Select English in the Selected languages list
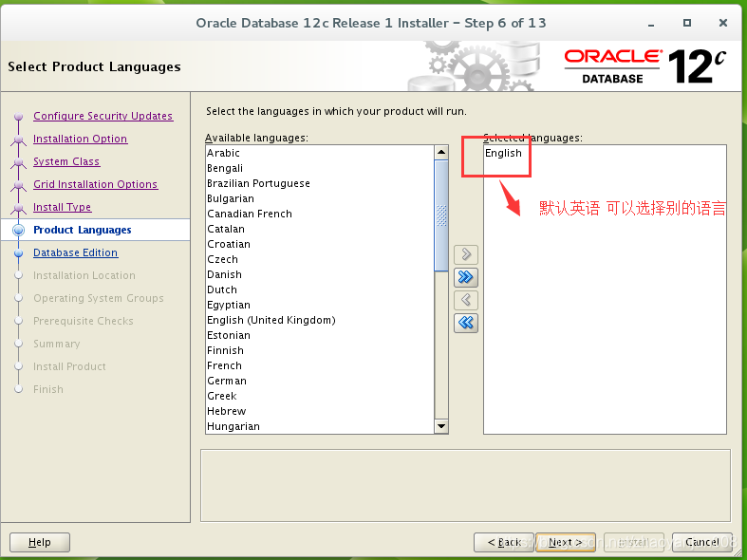 [x=605, y=153]
